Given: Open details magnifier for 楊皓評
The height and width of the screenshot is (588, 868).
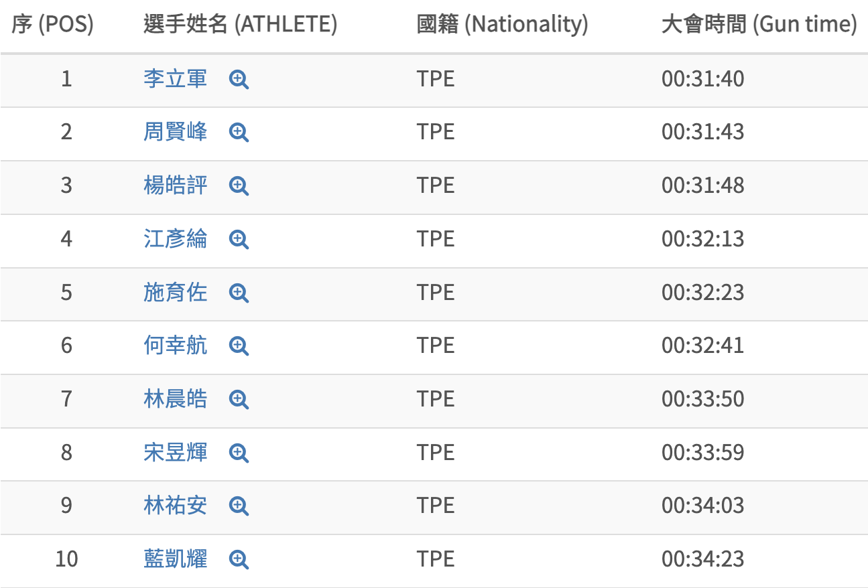Looking at the screenshot, I should point(239,186).
